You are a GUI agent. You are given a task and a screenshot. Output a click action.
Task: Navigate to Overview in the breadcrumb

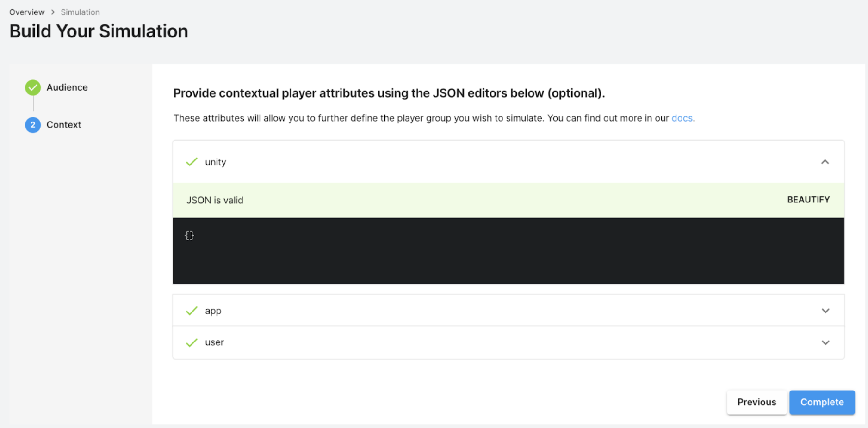click(27, 12)
